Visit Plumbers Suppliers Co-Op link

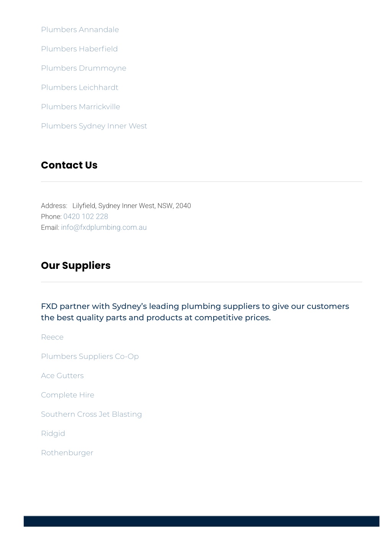90,357
